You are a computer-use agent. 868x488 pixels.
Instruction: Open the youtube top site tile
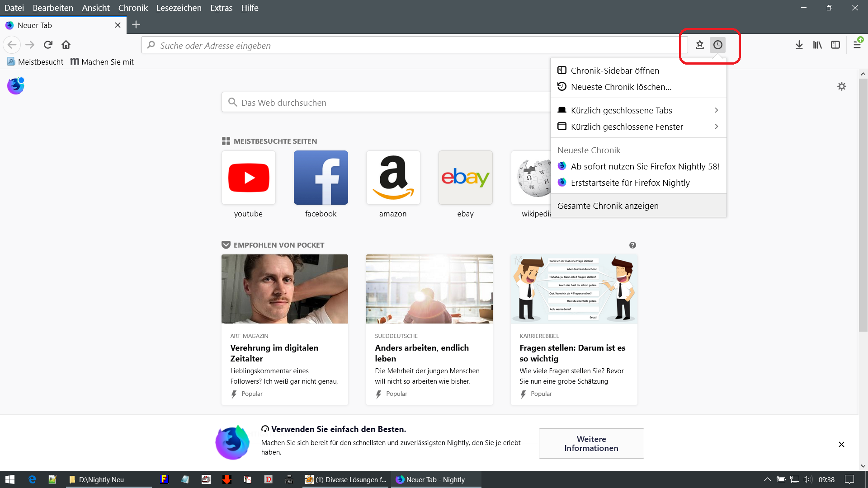click(x=248, y=178)
